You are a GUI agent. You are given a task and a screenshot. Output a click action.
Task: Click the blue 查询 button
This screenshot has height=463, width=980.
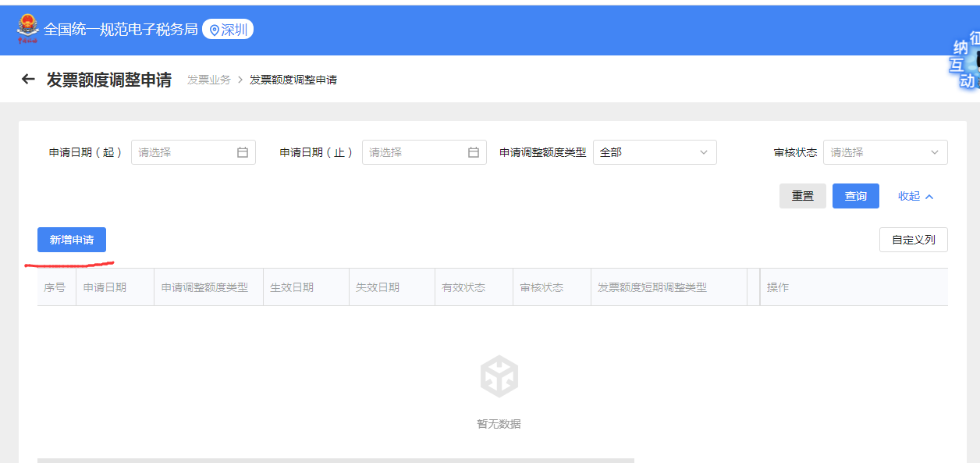tap(855, 196)
